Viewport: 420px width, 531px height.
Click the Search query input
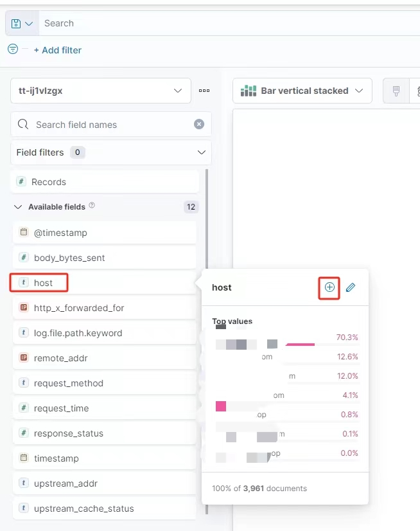click(x=225, y=23)
